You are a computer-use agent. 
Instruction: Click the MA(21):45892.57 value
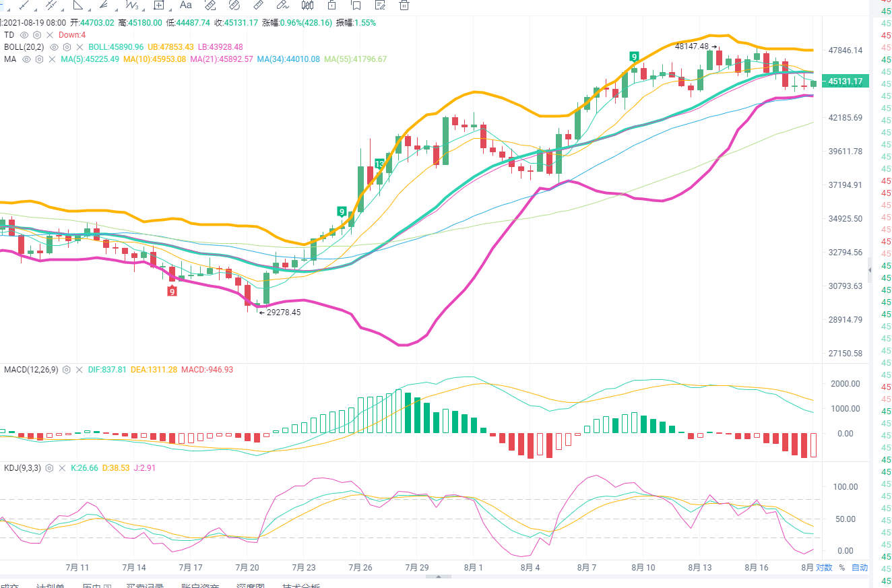coord(222,59)
